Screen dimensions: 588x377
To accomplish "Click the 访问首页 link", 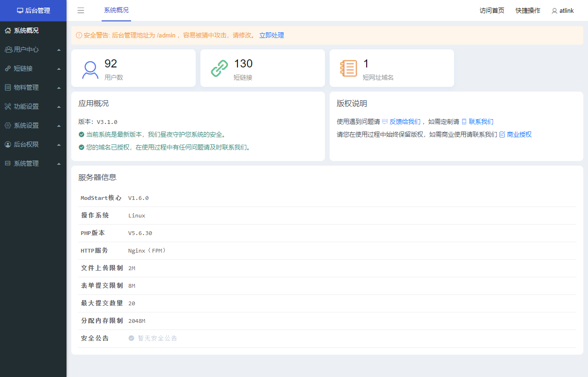I will [492, 10].
